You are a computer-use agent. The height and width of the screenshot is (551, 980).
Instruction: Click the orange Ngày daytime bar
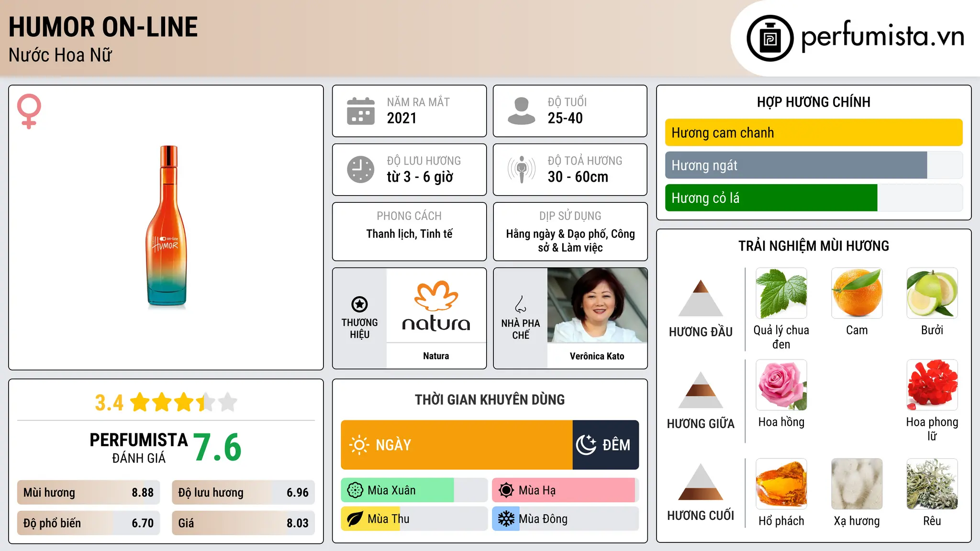point(457,445)
